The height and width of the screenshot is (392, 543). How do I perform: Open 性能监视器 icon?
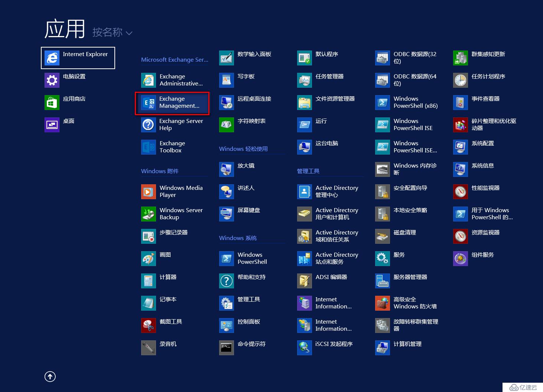click(x=461, y=192)
